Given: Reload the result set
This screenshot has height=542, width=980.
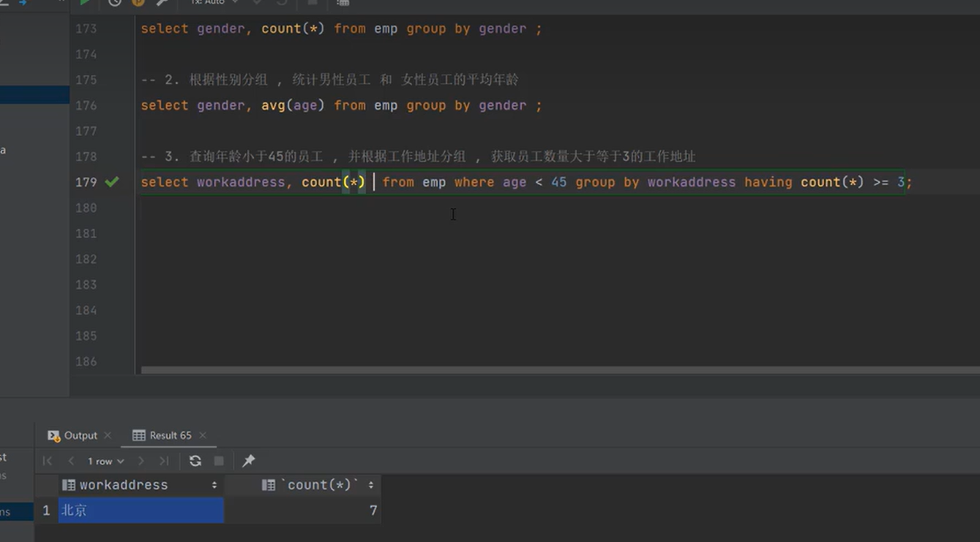Looking at the screenshot, I should point(195,461).
